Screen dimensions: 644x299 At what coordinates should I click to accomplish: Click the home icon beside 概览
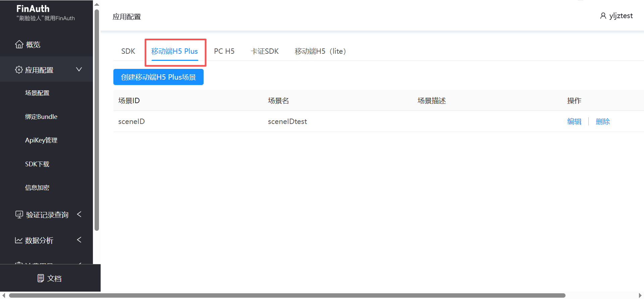(x=19, y=44)
